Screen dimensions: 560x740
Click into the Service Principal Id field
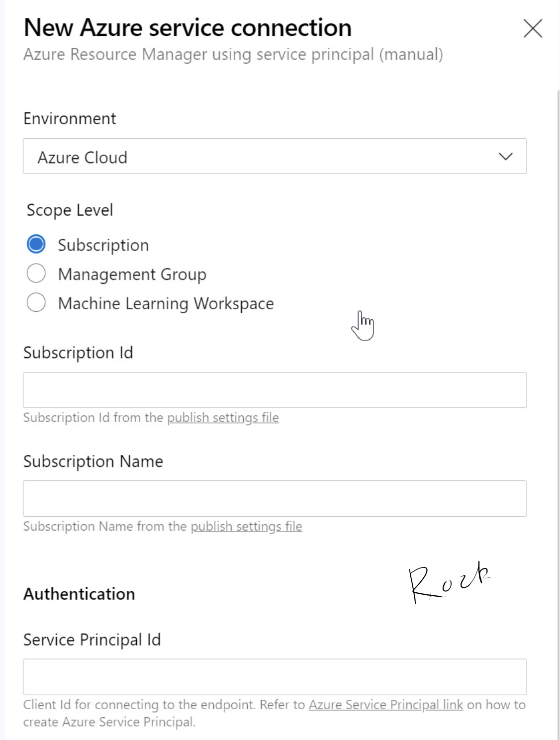tap(275, 677)
